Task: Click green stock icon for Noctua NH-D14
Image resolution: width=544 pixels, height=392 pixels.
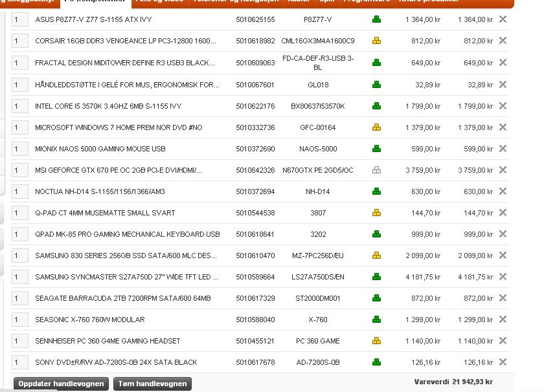Action: [x=376, y=191]
